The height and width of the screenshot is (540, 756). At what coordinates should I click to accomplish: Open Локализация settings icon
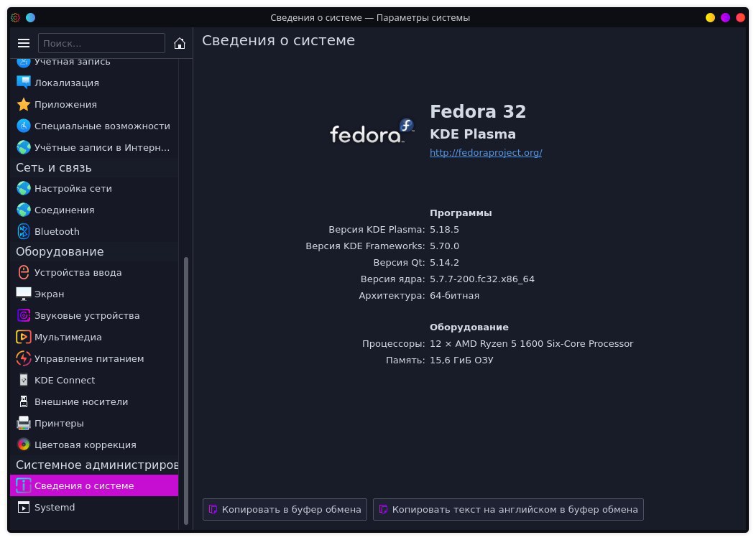(x=23, y=83)
